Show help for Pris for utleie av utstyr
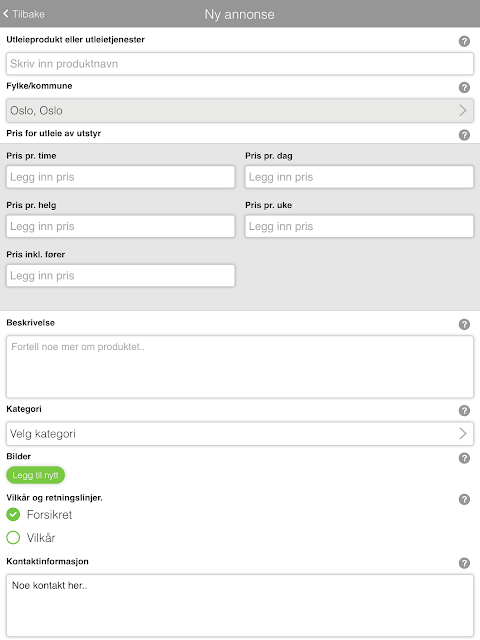This screenshot has height=640, width=480. [464, 135]
